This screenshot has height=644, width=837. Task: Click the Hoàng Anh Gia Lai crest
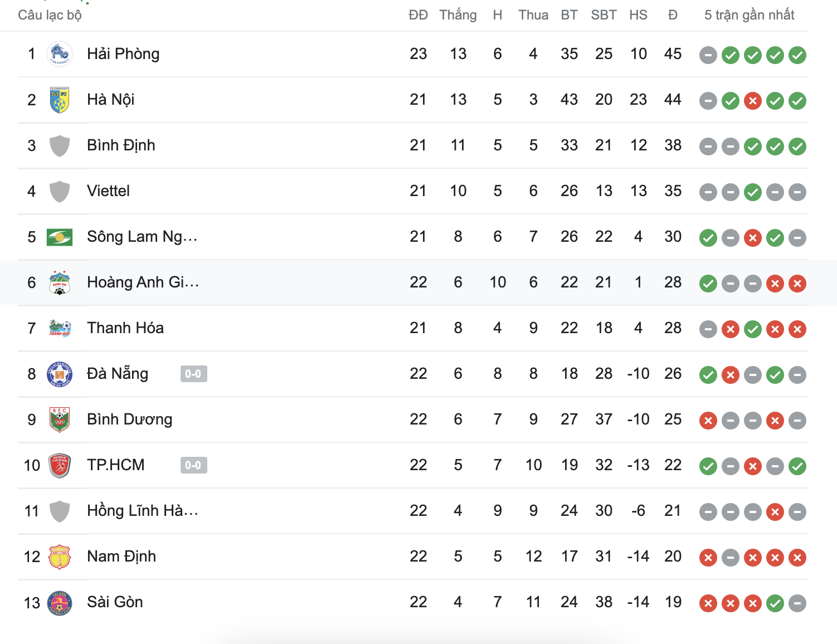pos(60,282)
